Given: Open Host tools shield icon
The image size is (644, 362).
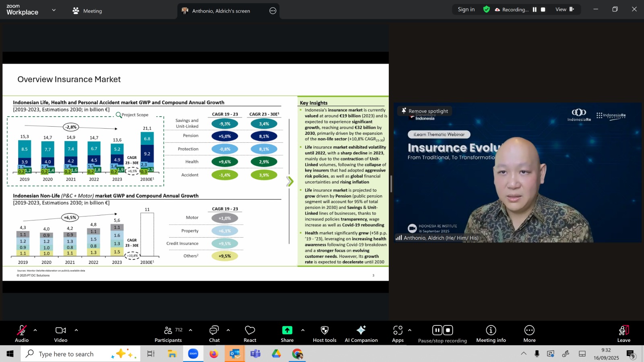Looking at the screenshot, I should click(324, 331).
